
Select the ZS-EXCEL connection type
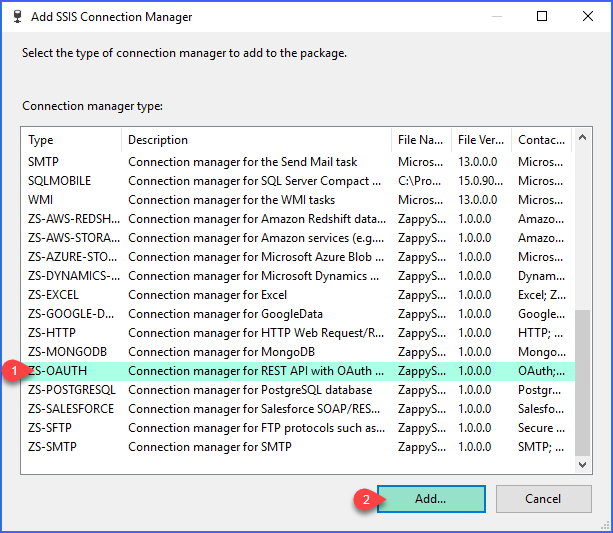[298, 295]
